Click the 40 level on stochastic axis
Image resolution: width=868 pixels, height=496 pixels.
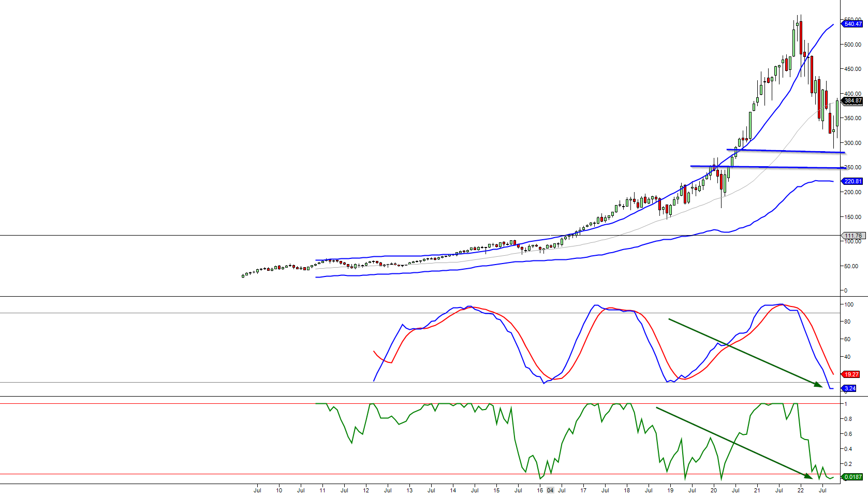[848, 357]
